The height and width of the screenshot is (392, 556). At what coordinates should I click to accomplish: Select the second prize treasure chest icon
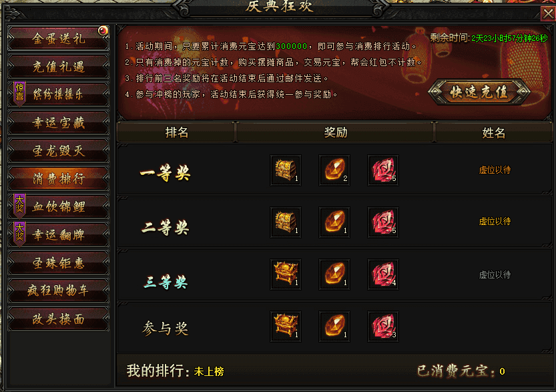click(x=286, y=222)
